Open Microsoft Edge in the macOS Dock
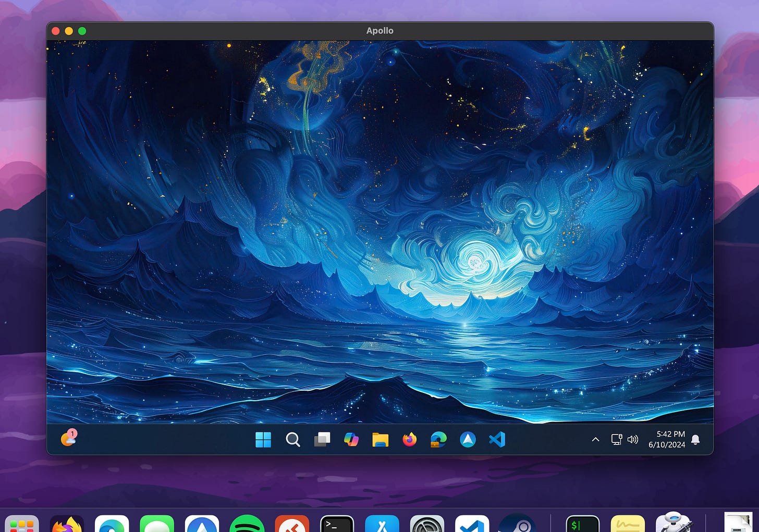The height and width of the screenshot is (532, 759). [x=112, y=524]
